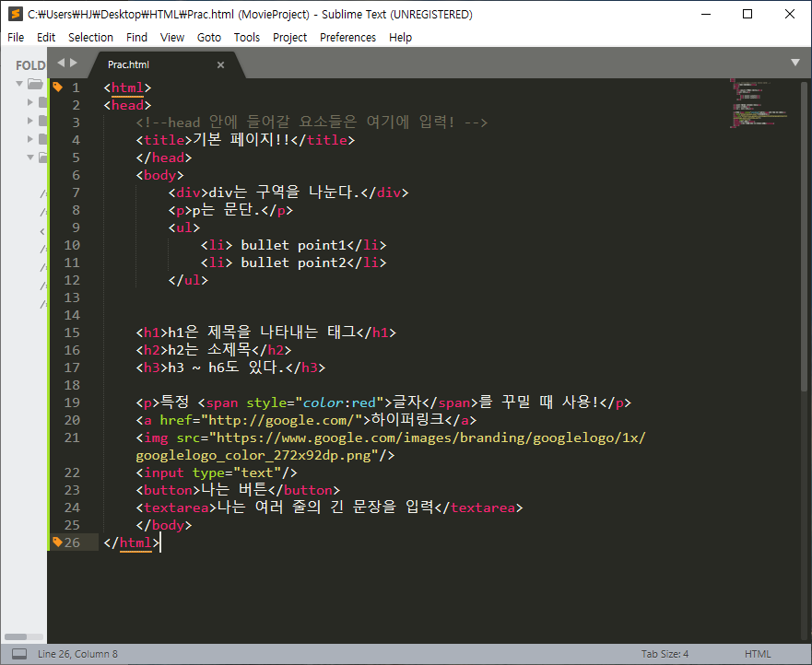Click the closing </head> tag

tap(164, 157)
